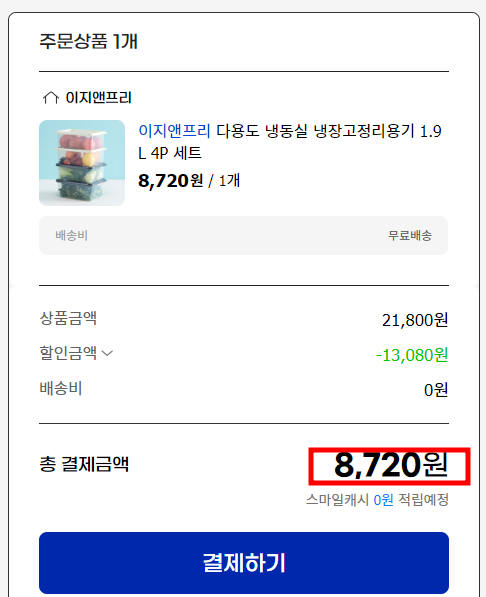Click the gray 배송비 row in item box
The image size is (486, 597).
click(x=243, y=235)
